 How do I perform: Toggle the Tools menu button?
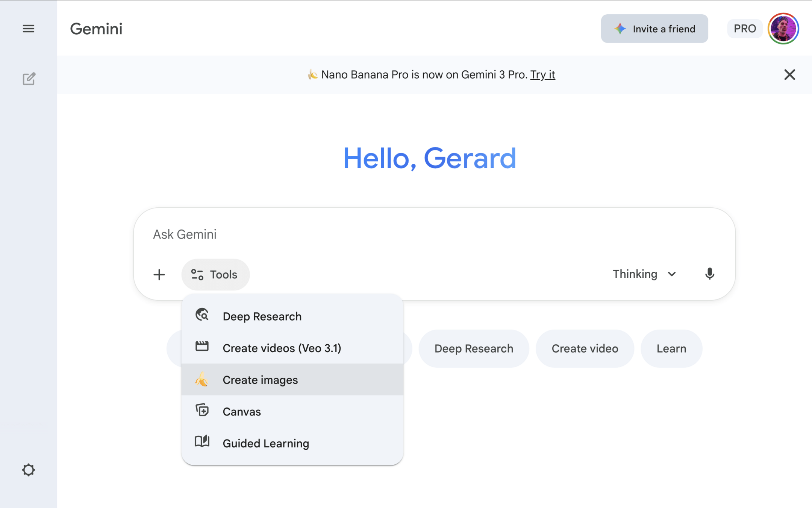pos(215,274)
